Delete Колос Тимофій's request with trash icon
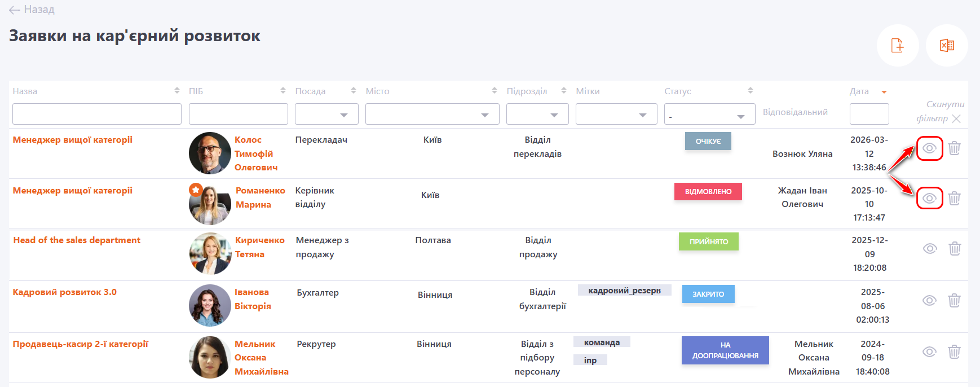This screenshot has width=980, height=387. [954, 148]
